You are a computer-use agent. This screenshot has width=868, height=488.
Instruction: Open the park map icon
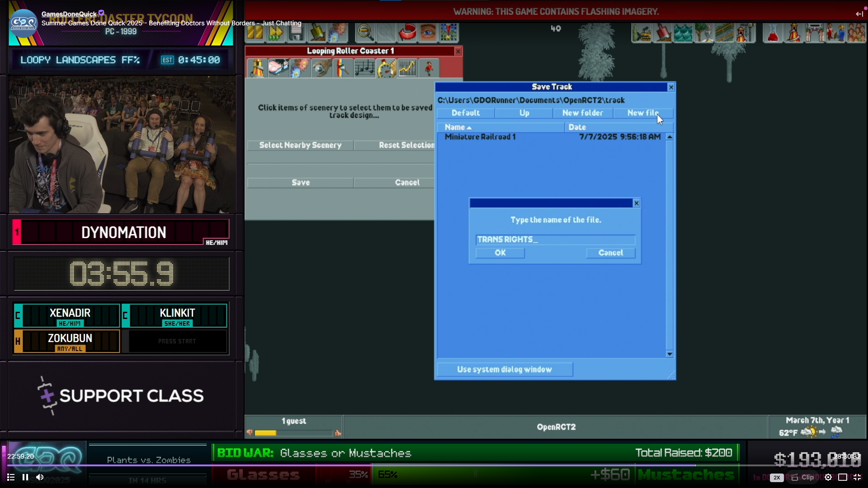click(x=448, y=33)
